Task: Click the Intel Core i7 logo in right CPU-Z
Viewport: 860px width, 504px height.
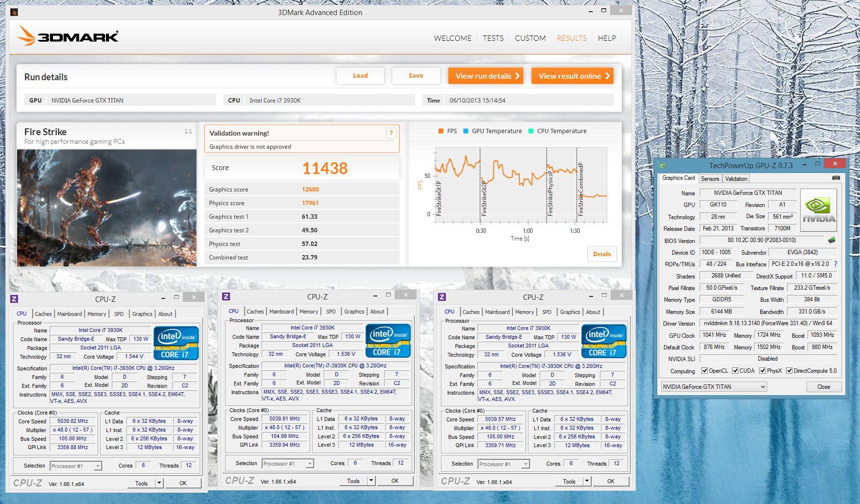Action: click(x=604, y=341)
